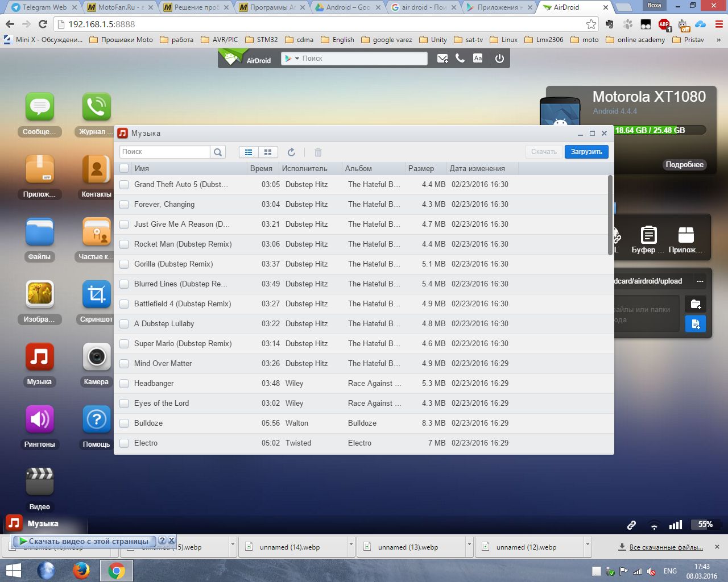Open the Приложения package tool in toolbox
The height and width of the screenshot is (582, 728).
tap(686, 239)
